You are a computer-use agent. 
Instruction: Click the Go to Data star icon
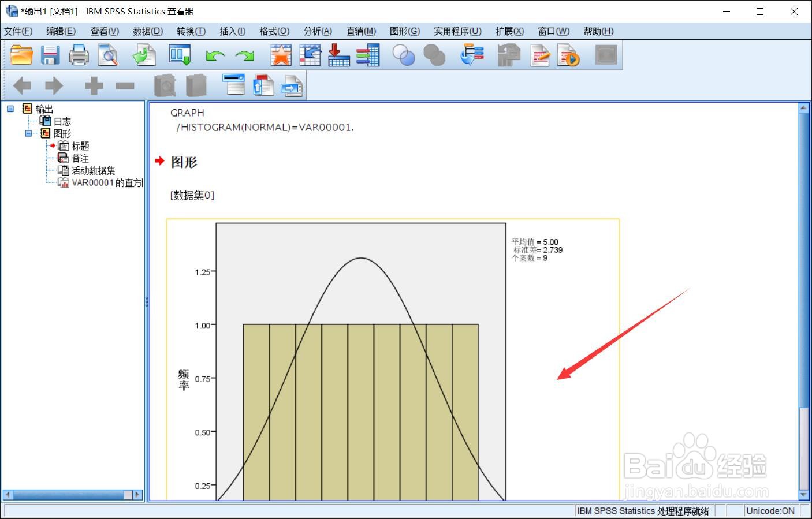pyautogui.click(x=281, y=55)
